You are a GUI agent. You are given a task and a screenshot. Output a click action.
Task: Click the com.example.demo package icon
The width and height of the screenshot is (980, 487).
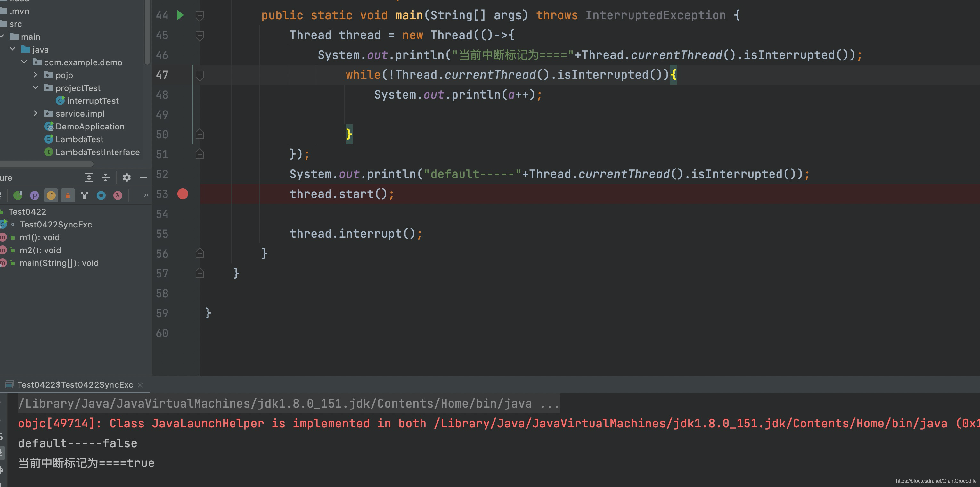[x=37, y=62]
